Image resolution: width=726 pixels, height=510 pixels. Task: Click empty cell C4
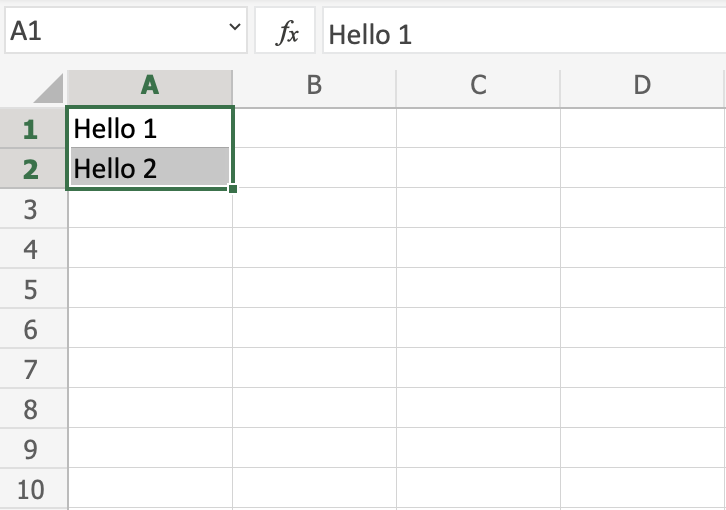click(478, 248)
